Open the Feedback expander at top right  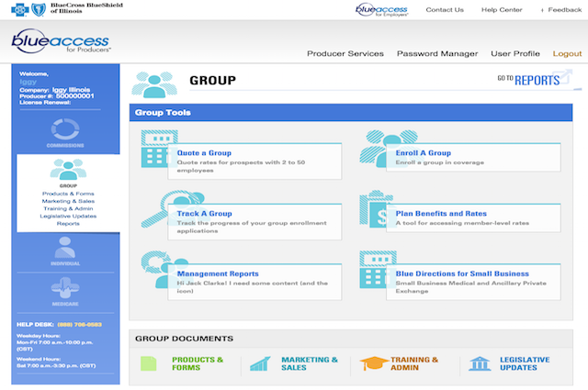click(x=560, y=9)
